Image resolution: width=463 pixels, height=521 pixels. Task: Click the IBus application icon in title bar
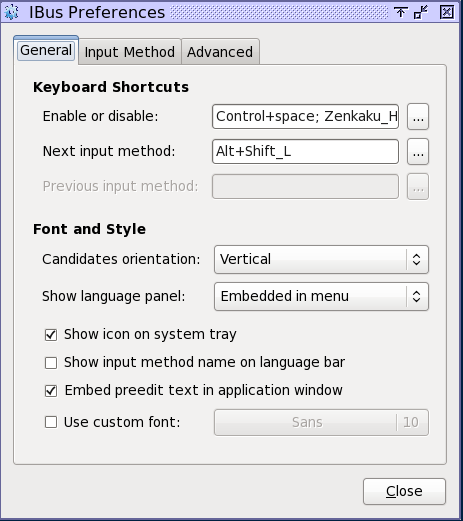(11, 12)
